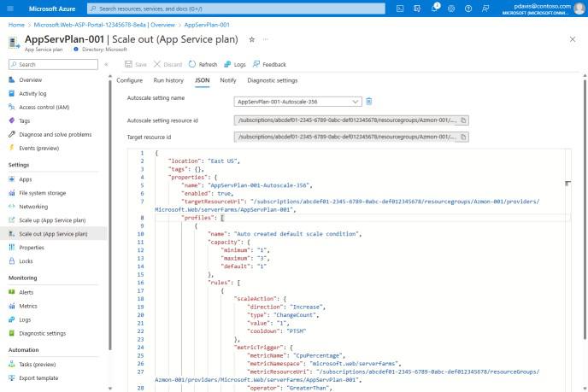The height and width of the screenshot is (392, 588).
Task: Open the notifications bell
Action: pyautogui.click(x=433, y=8)
